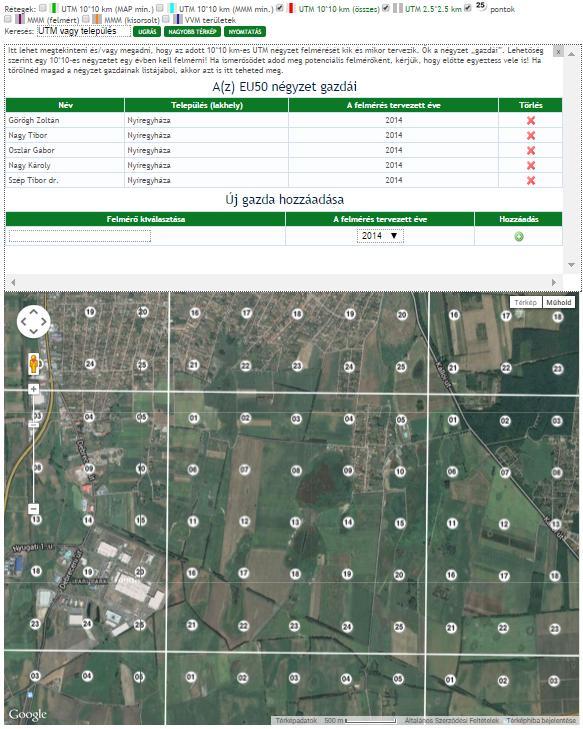Zoom out on the map
The width and height of the screenshot is (583, 729).
pyautogui.click(x=33, y=509)
